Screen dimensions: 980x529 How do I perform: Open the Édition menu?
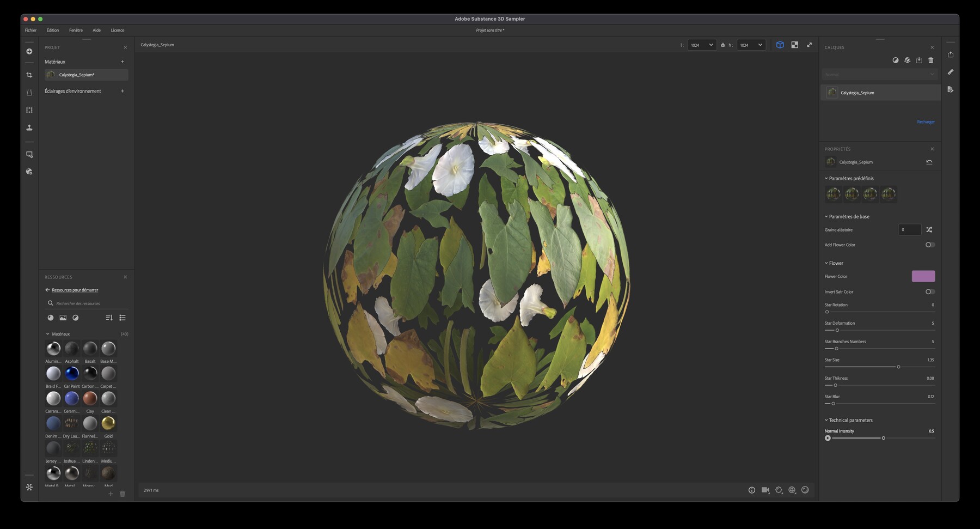(52, 30)
